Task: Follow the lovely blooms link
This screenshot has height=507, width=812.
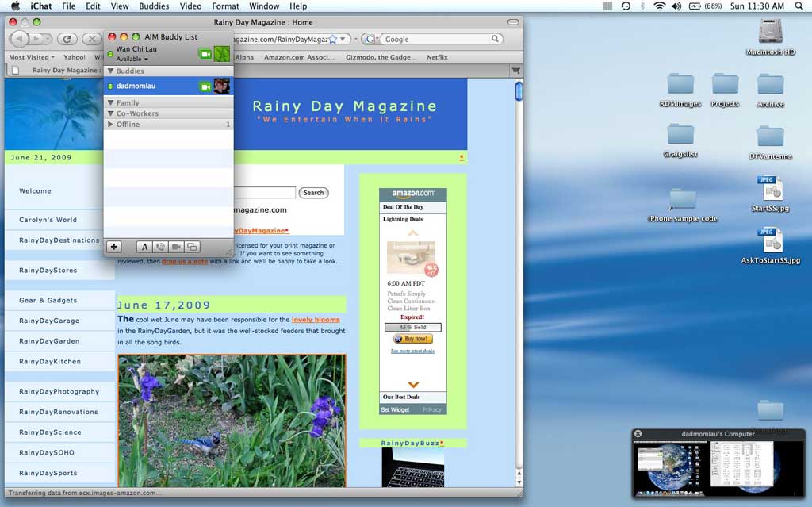Action: pyautogui.click(x=316, y=320)
